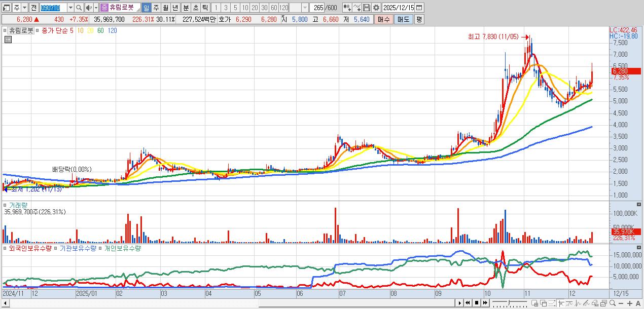Click the grid table icon under stock name
Viewport: 644px width, 309px height.
click(8, 39)
